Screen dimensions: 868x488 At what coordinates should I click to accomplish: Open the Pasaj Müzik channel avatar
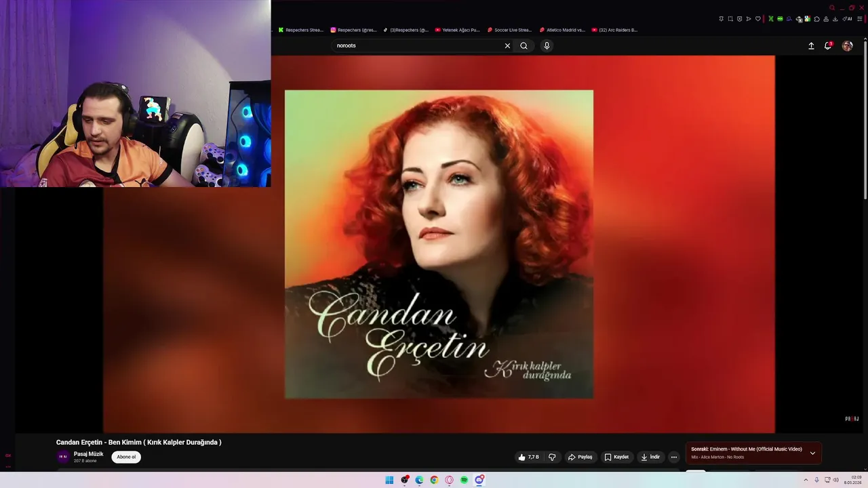point(63,457)
